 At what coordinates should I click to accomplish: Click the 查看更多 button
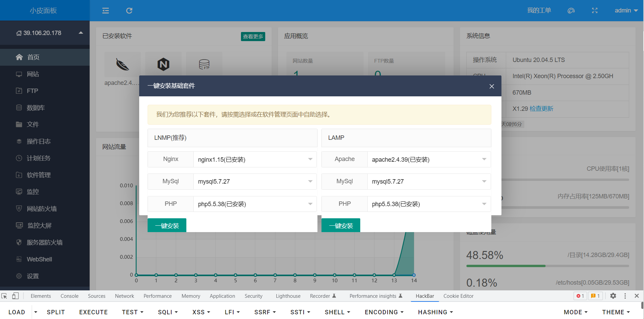(x=253, y=36)
